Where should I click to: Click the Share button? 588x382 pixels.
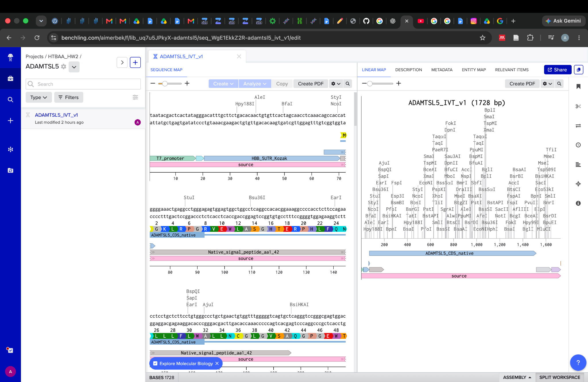(x=558, y=70)
